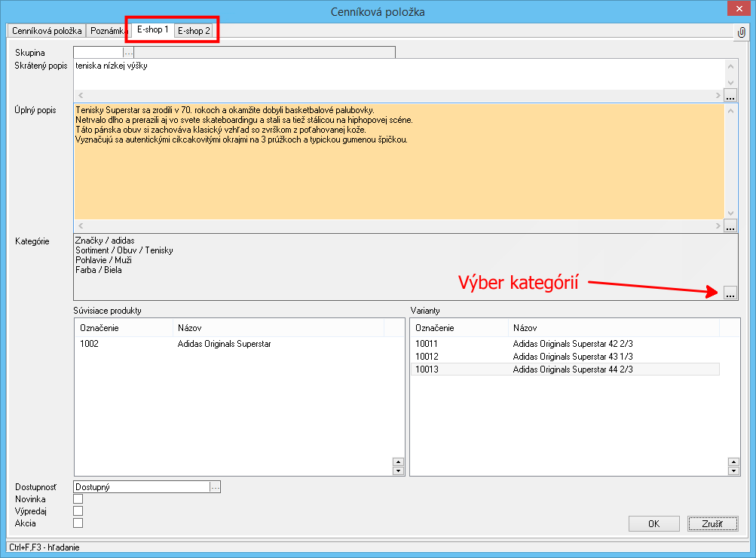Image resolution: width=756 pixels, height=558 pixels.
Task: Expand the Dostupnosť dropdown
Action: coord(215,487)
